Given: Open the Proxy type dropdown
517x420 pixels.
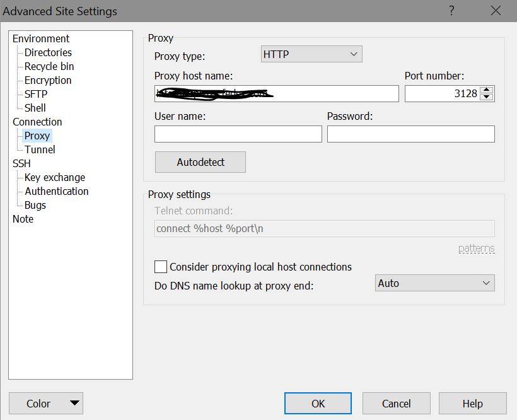Looking at the screenshot, I should tap(311, 54).
